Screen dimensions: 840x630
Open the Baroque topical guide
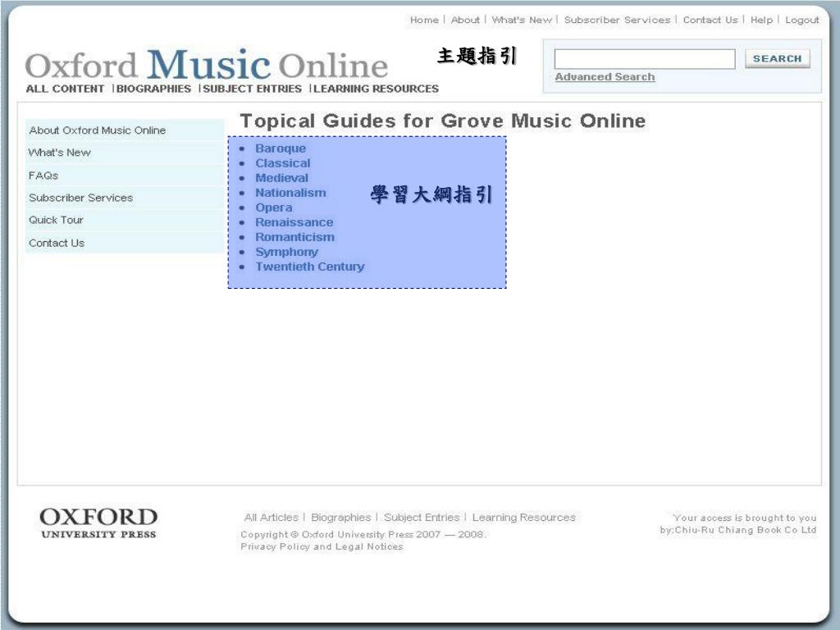[281, 148]
